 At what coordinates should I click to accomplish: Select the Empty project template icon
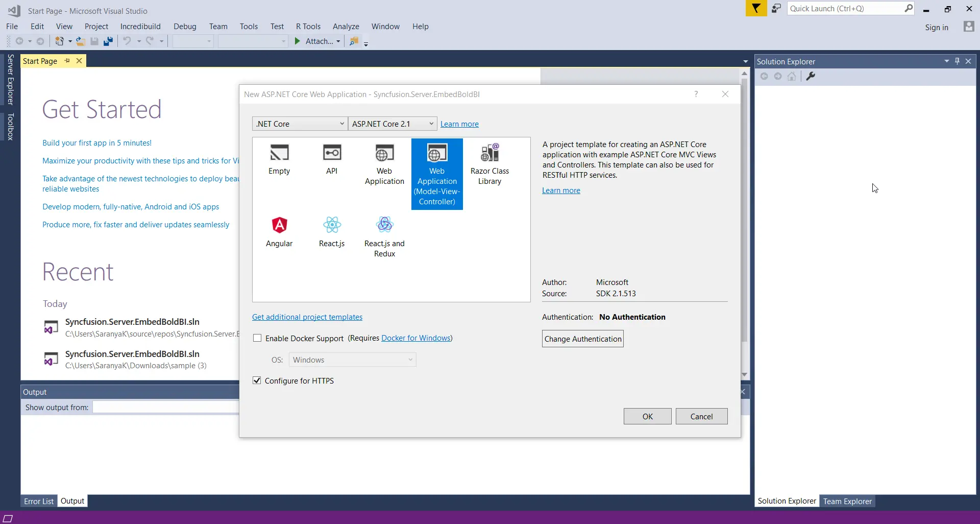[x=279, y=153]
